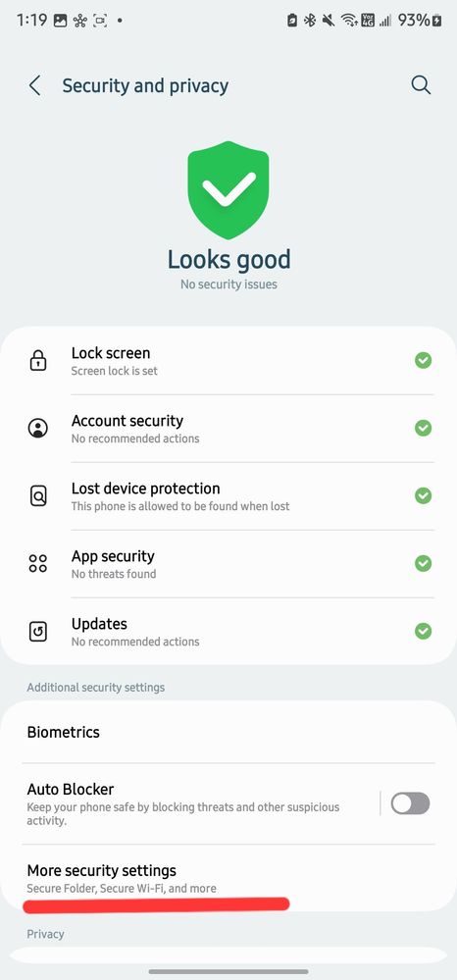Open Biometrics settings
The image size is (457, 980).
tap(228, 732)
